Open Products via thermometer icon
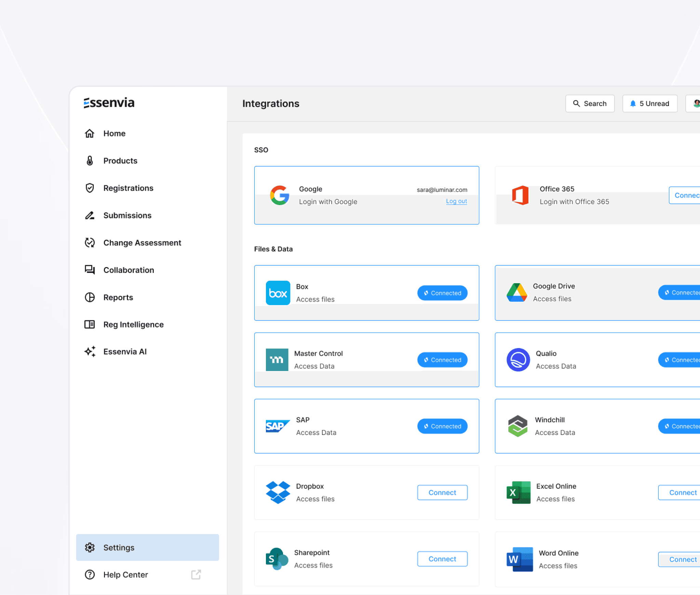700x595 pixels. pyautogui.click(x=90, y=161)
